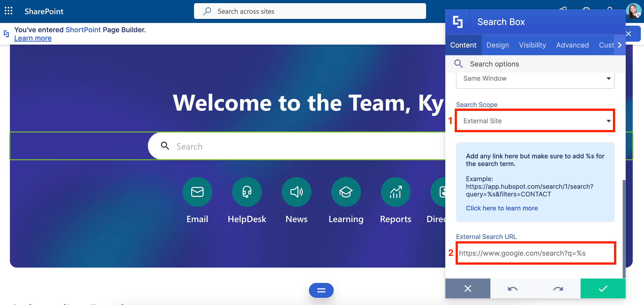This screenshot has width=644, height=305.
Task: Switch to the Advanced tab
Action: tap(572, 45)
